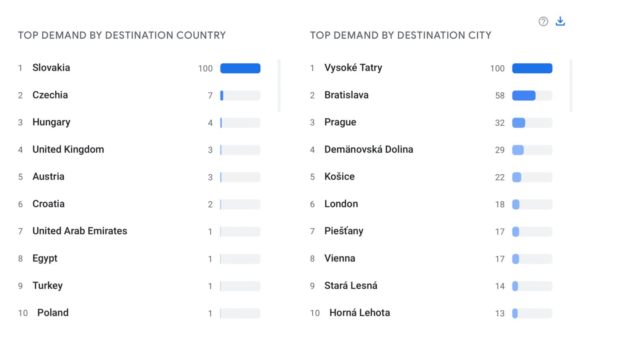Image resolution: width=644 pixels, height=362 pixels.
Task: Click Poland at rank ten
Action: (x=53, y=313)
